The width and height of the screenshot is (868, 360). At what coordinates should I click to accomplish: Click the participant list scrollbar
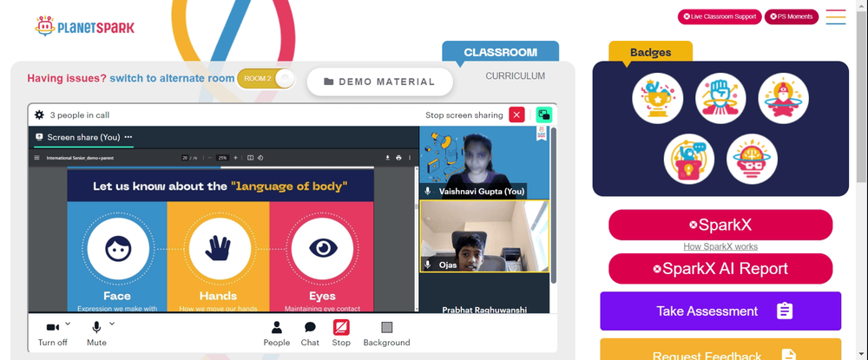click(554, 205)
